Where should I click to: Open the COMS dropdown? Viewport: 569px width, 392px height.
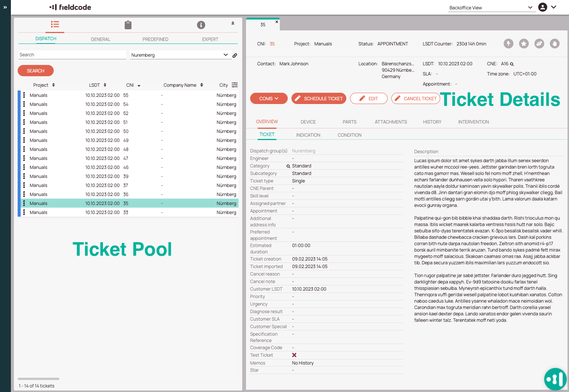269,98
